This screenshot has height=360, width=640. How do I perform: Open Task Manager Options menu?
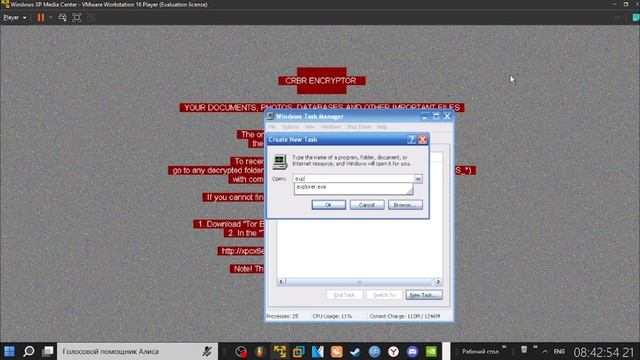pos(290,127)
